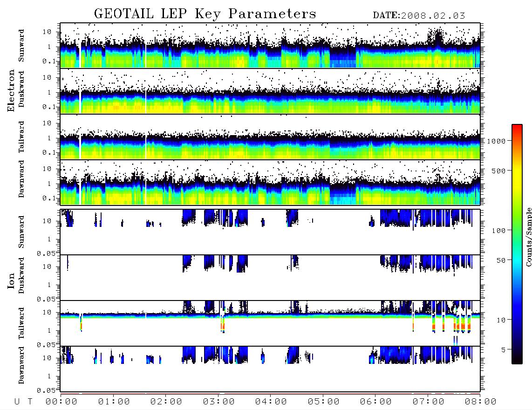Viewport: 532px width, 410px height.
Task: Click the Electron Sunward row label
Action: (21, 46)
